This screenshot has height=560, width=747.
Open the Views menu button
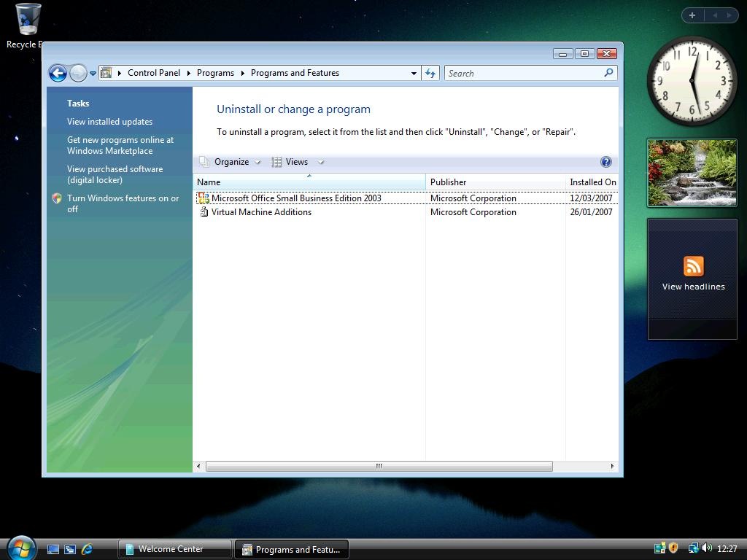click(290, 162)
